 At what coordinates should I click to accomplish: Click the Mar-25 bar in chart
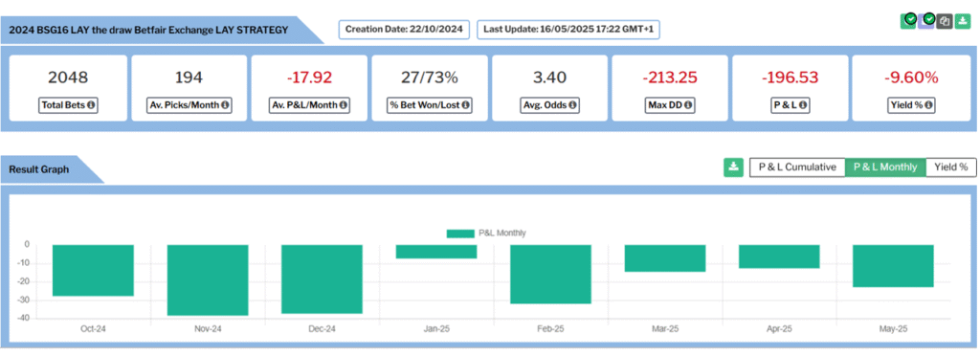[665, 258]
